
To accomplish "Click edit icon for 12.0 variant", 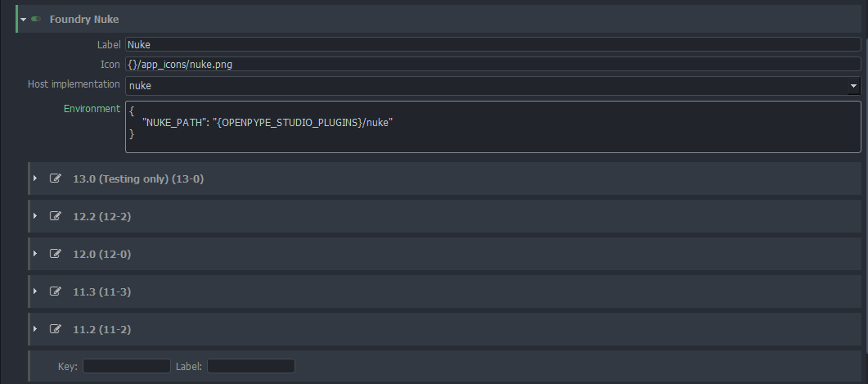I will [x=56, y=254].
